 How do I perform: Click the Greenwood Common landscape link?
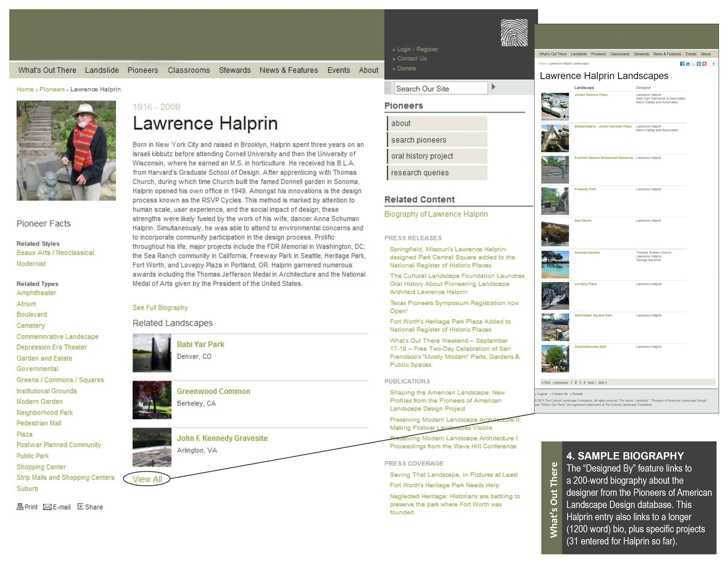[213, 391]
